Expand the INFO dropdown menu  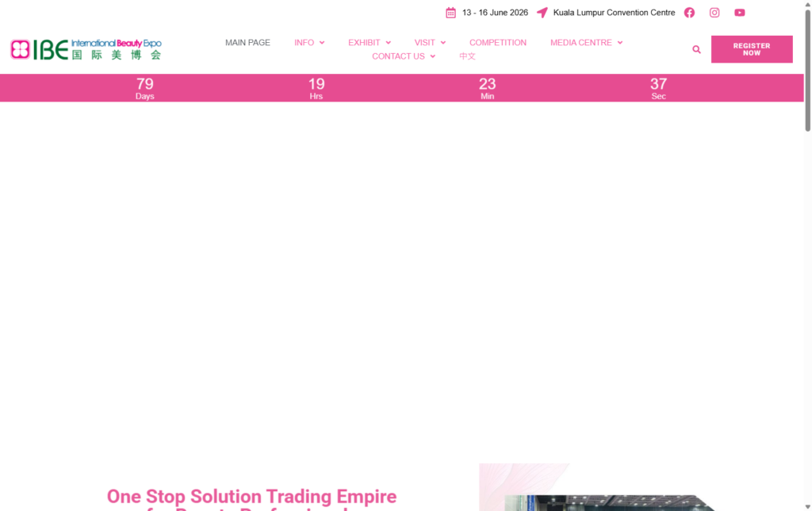click(x=309, y=43)
